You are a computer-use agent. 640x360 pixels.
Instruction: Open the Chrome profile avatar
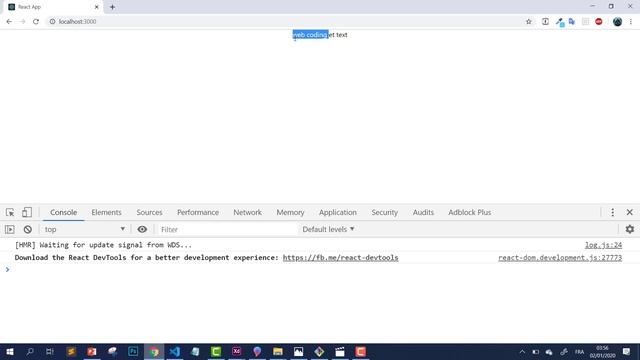[617, 22]
